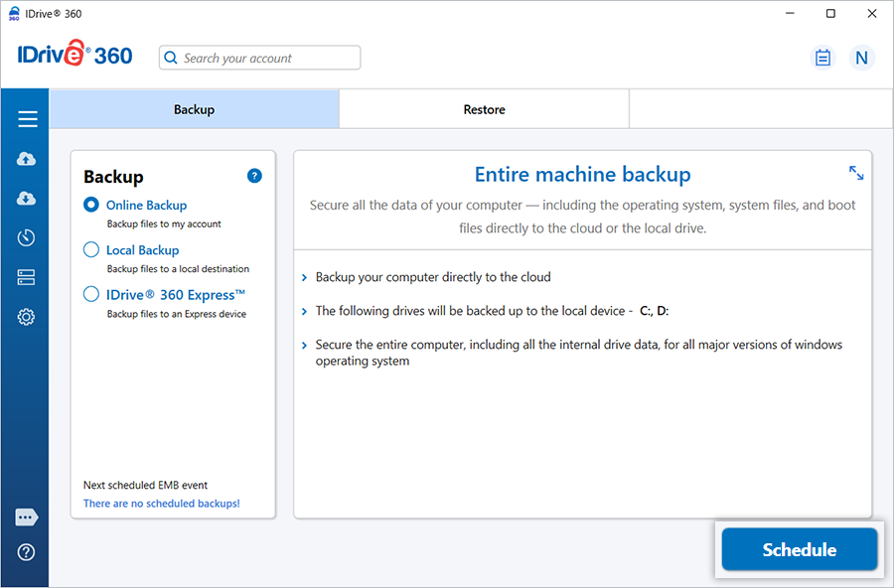The width and height of the screenshot is (894, 588).
Task: Open the hamburger menu in sidebar
Action: pyautogui.click(x=27, y=119)
